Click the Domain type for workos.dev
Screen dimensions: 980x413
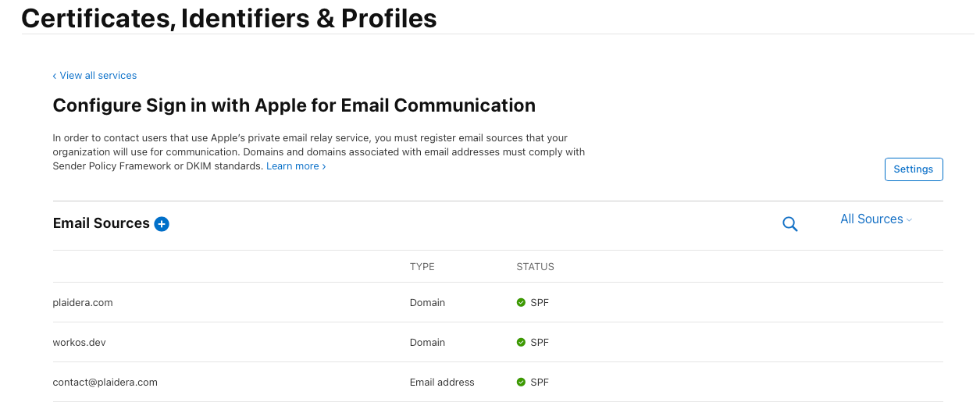427,343
